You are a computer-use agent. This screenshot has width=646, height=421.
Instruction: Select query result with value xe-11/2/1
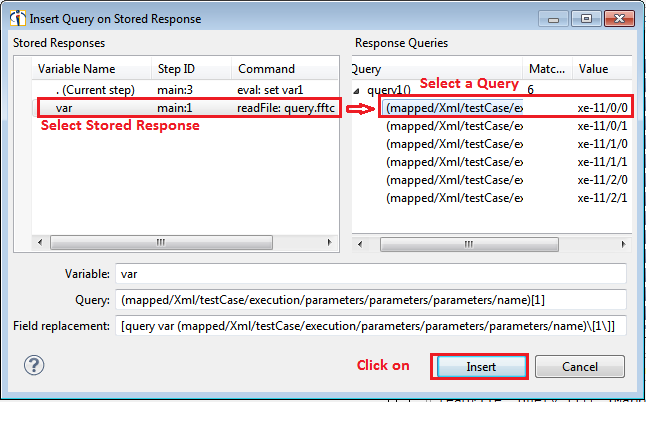pyautogui.click(x=455, y=197)
